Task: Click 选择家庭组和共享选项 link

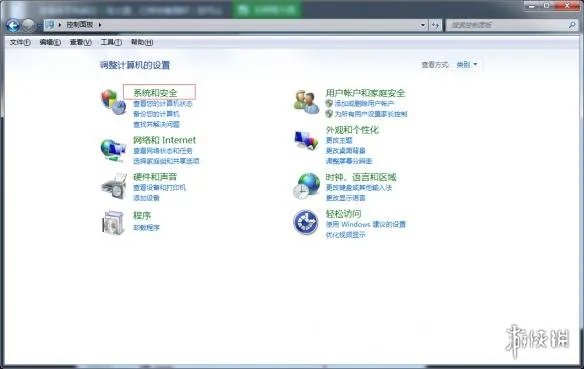Action: point(166,161)
